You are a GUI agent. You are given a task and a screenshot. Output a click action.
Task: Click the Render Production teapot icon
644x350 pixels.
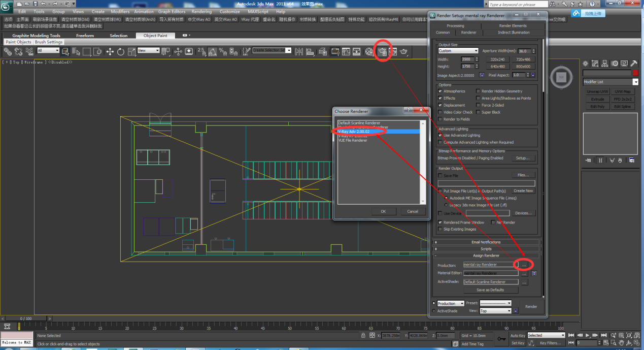coord(403,51)
